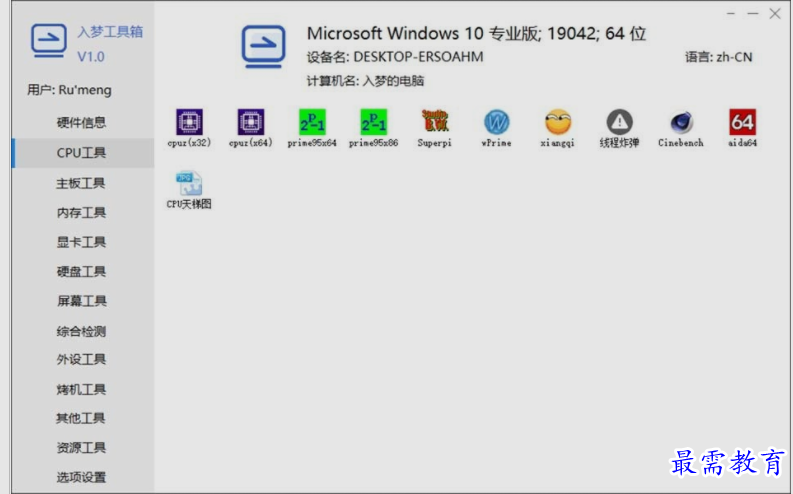
Task: Switch to 硬件信息 section
Action: pyautogui.click(x=81, y=122)
